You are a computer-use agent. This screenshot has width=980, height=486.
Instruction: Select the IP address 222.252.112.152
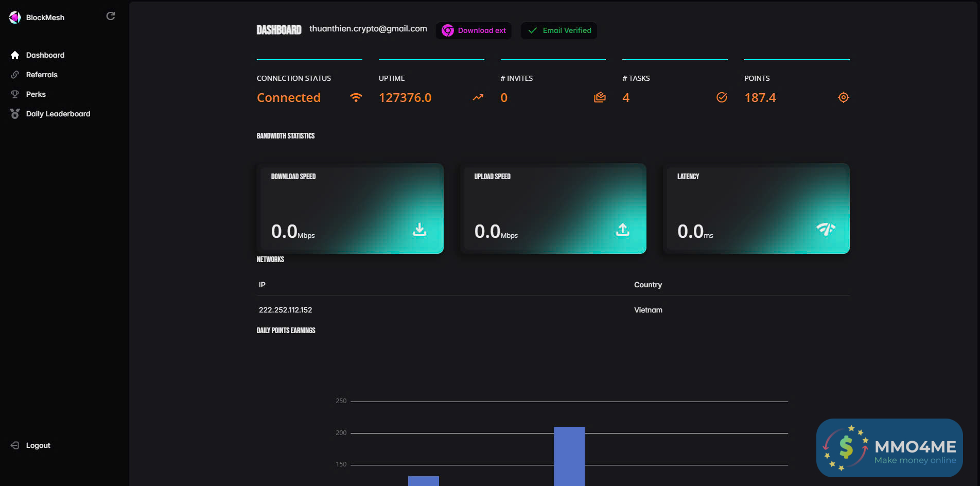point(286,310)
